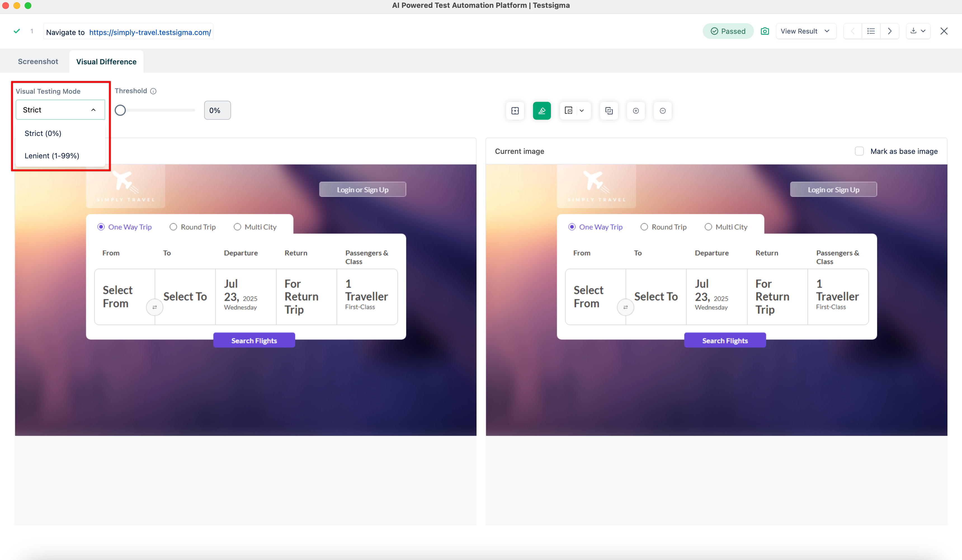Go to the next step arrow
This screenshot has height=560, width=962.
point(890,31)
